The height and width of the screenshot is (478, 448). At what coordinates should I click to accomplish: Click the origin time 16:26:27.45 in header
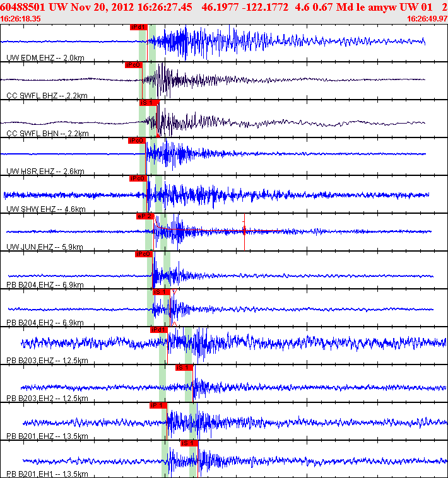(165, 7)
